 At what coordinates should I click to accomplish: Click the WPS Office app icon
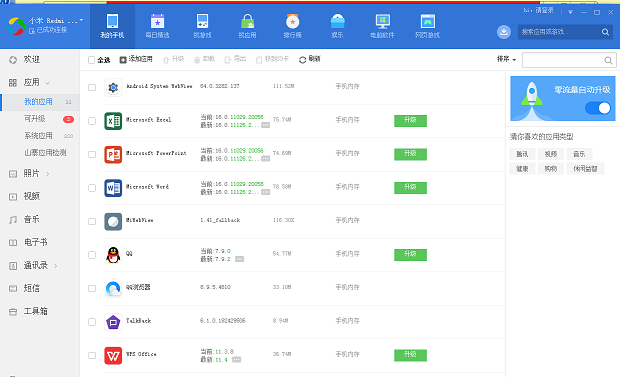coord(113,355)
